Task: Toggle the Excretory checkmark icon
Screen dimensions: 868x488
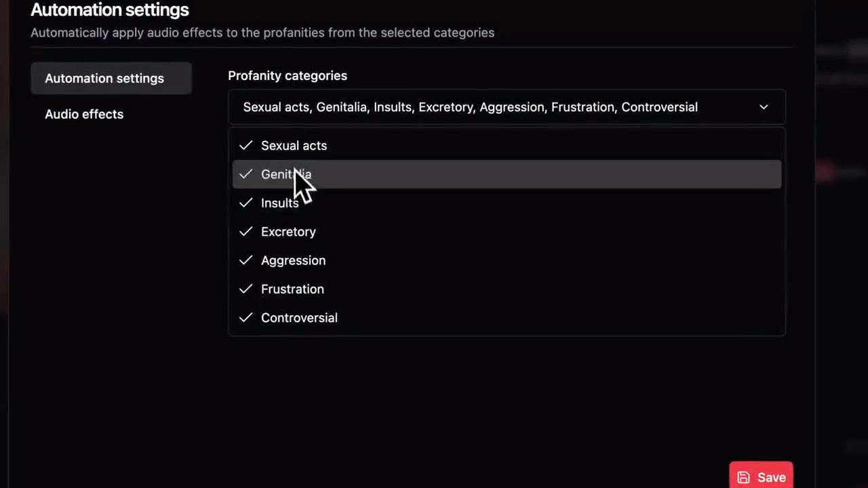Action: tap(245, 232)
